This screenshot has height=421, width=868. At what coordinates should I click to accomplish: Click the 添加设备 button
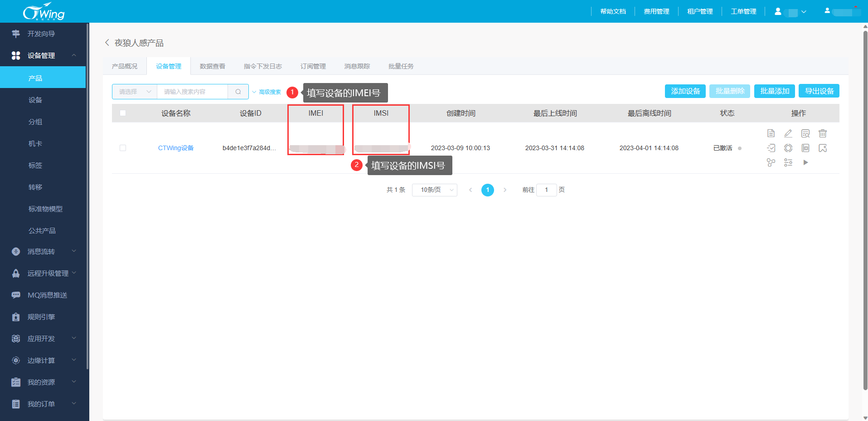[685, 91]
